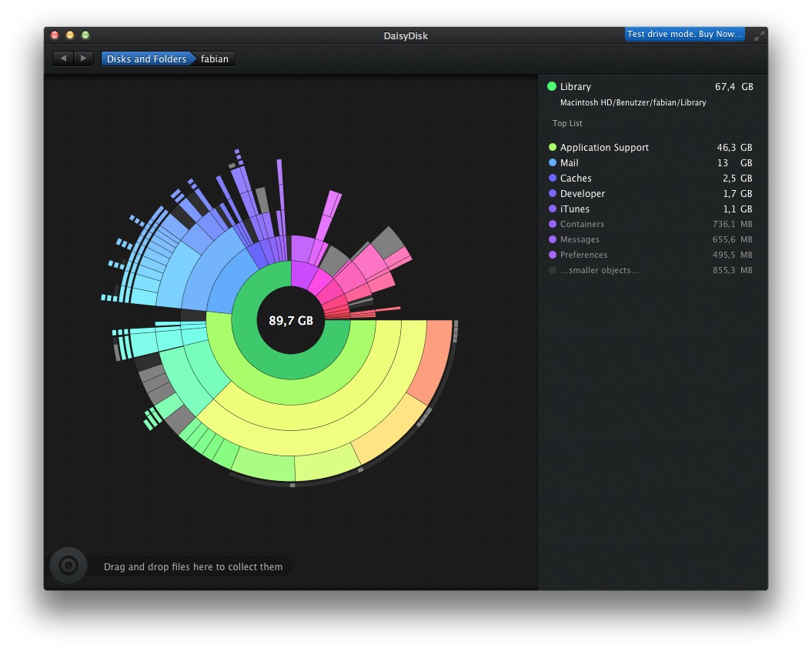Toggle fullscreen with the expand arrows icon

pyautogui.click(x=759, y=35)
